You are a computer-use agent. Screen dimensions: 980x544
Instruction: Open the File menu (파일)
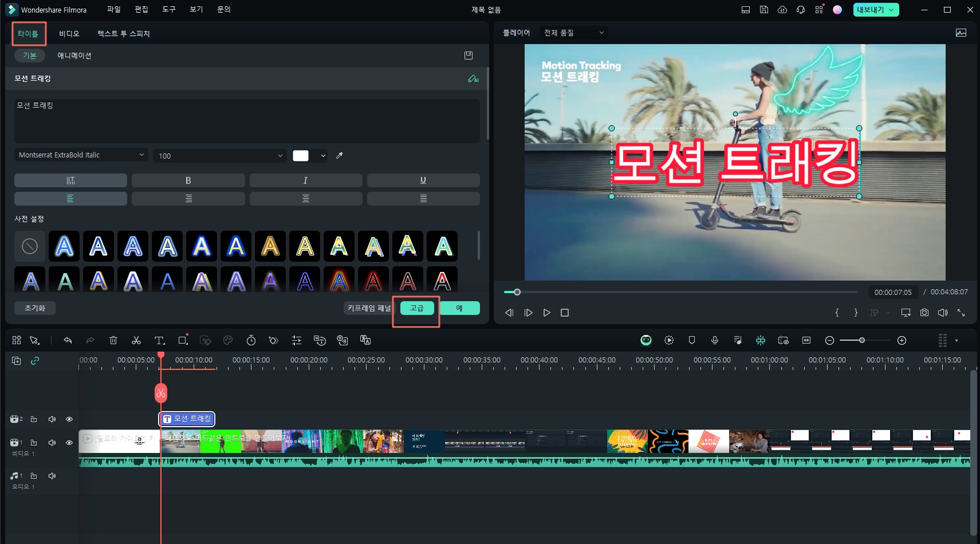[x=114, y=9]
